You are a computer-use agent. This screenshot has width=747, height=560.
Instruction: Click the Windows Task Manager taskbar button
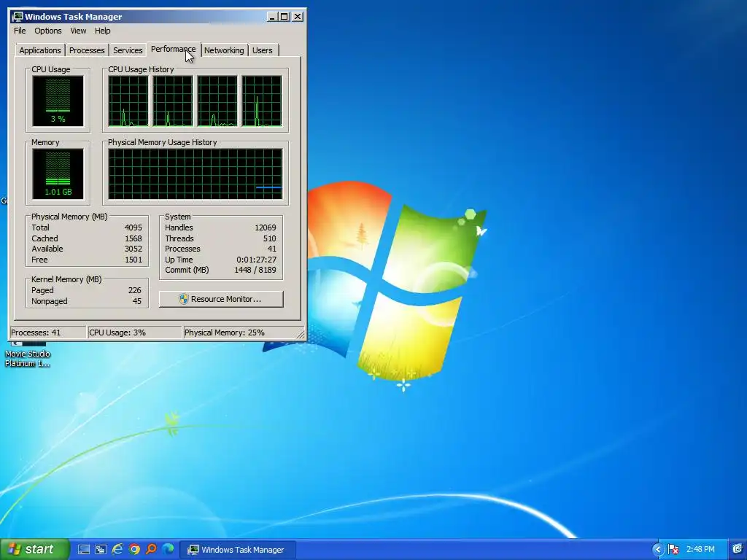tap(238, 550)
